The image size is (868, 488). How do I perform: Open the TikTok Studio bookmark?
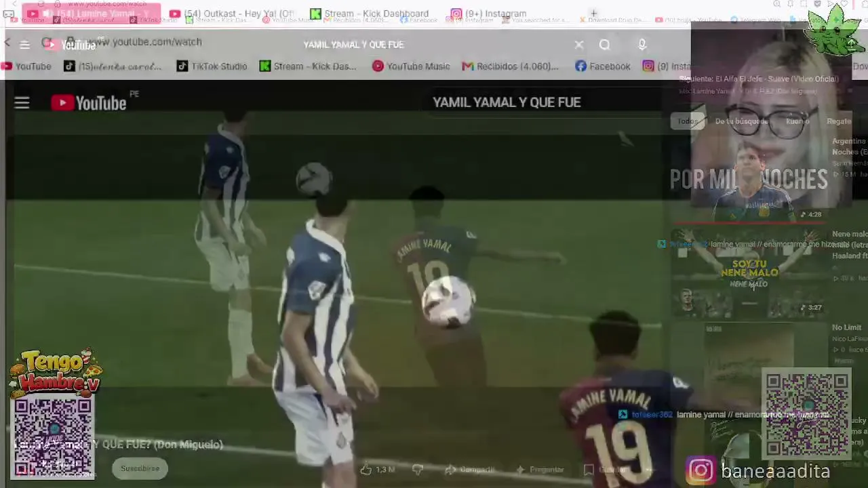coord(212,66)
